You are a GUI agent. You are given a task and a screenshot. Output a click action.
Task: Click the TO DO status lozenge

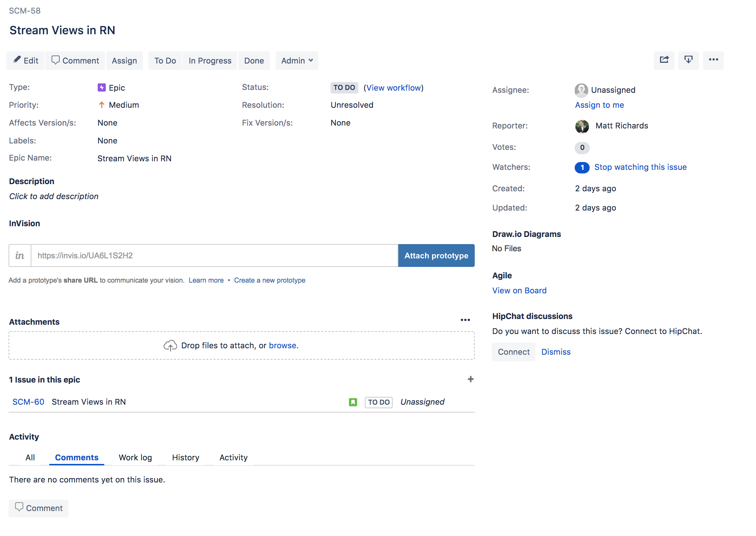(344, 88)
